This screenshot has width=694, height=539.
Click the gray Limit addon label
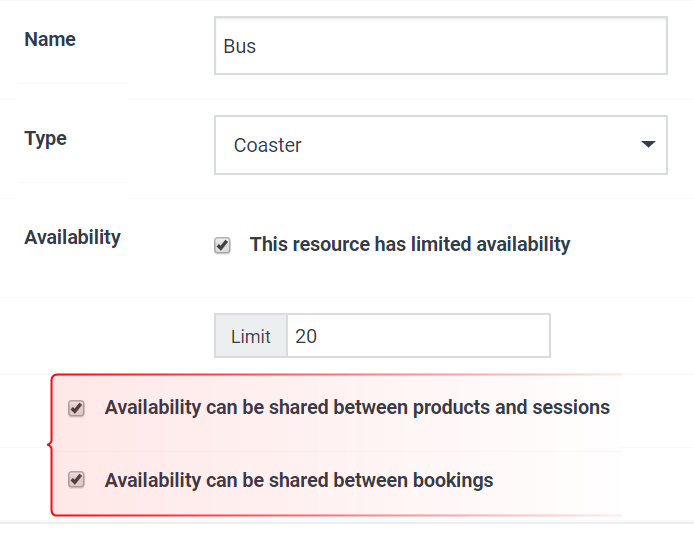tap(251, 336)
